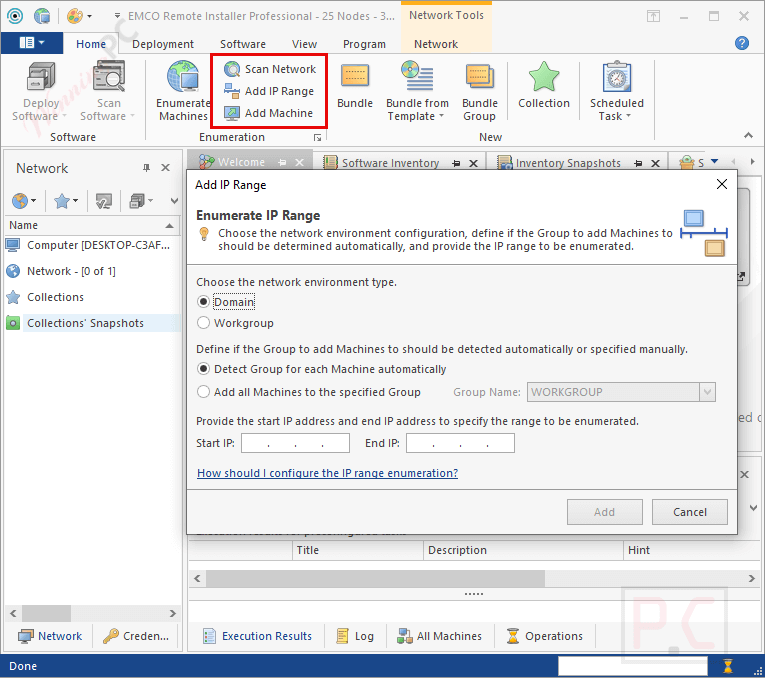
Task: Open the Log tab
Action: point(355,636)
